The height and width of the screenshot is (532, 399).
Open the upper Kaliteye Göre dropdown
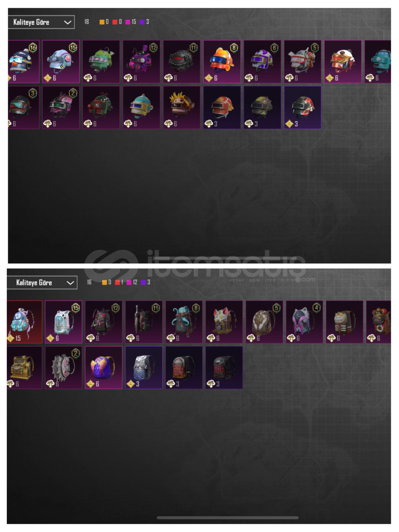coord(41,22)
